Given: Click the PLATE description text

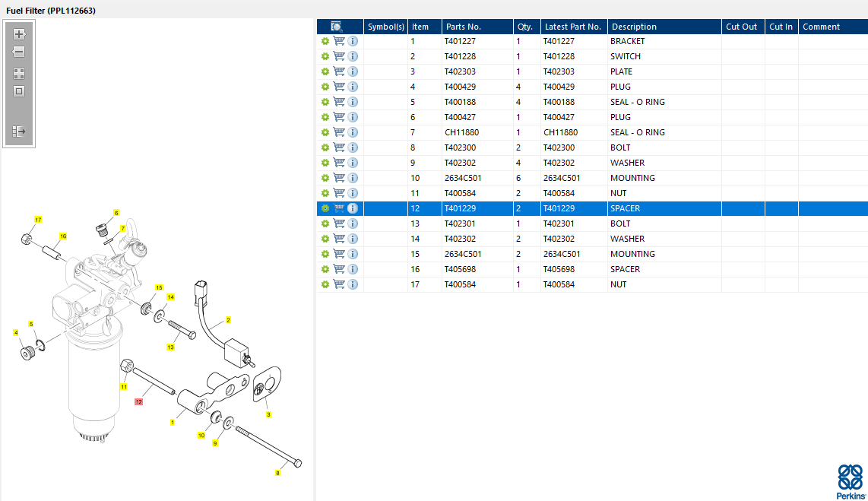Looking at the screenshot, I should pyautogui.click(x=621, y=71).
